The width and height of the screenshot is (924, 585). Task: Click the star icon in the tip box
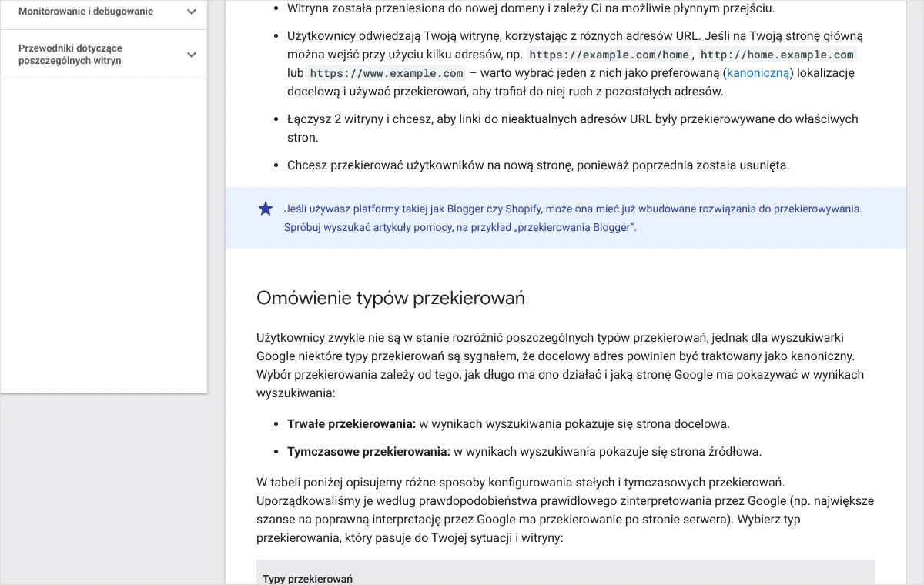[x=266, y=209]
